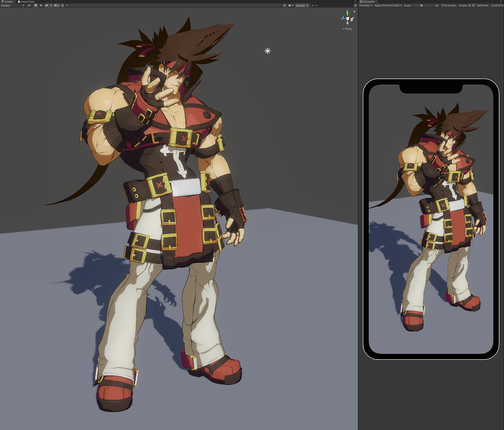The height and width of the screenshot is (430, 504).
Task: Toggle the gizmo rotation lock icon
Action: (354, 11)
